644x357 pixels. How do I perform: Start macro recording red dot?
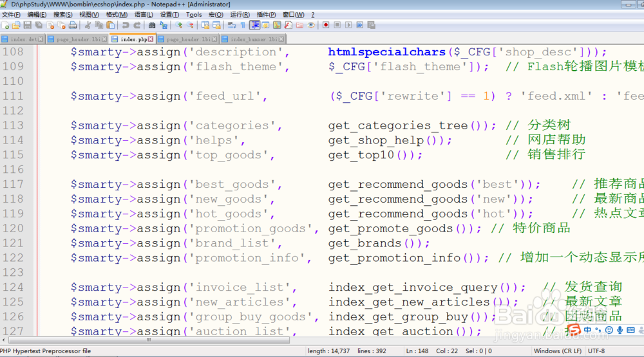point(326,25)
